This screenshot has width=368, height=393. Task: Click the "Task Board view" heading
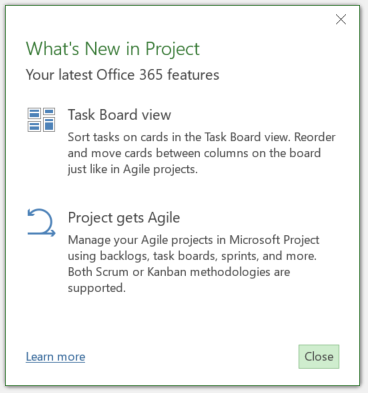120,115
